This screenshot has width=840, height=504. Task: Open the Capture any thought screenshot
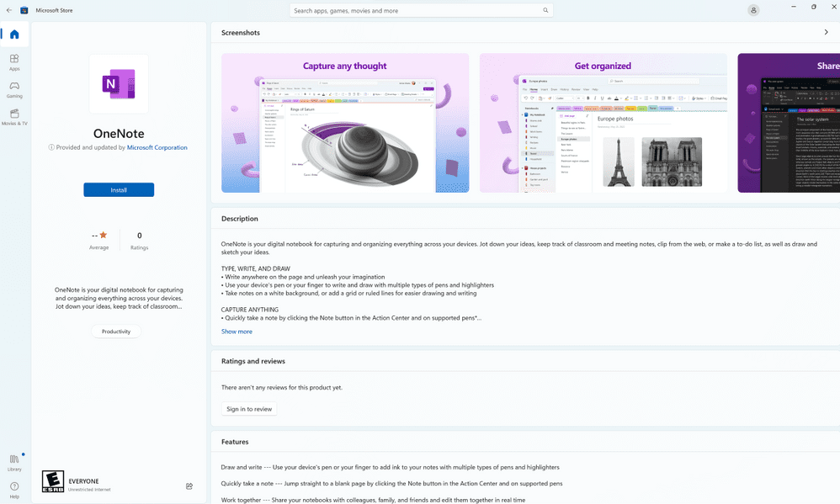pyautogui.click(x=344, y=122)
